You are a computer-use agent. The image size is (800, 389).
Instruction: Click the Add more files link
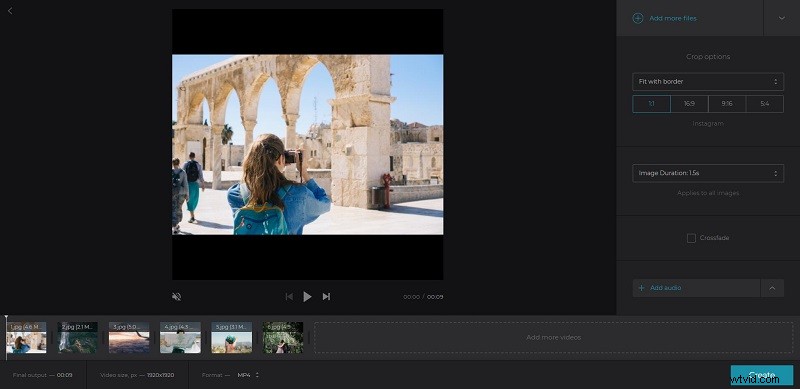pyautogui.click(x=672, y=18)
